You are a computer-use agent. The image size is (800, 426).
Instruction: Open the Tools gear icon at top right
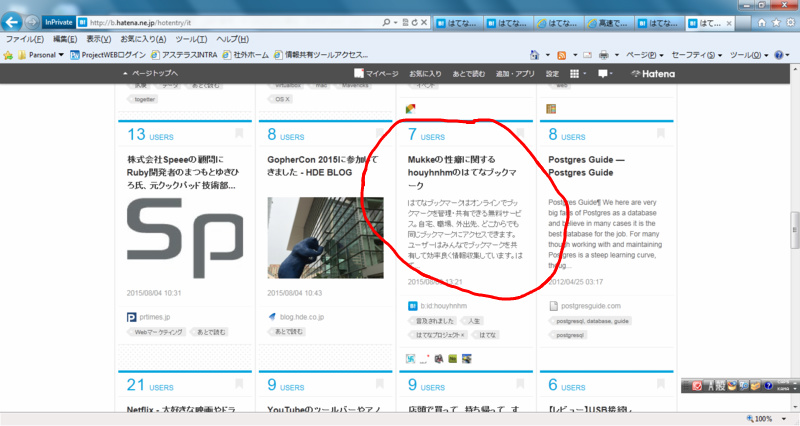790,22
